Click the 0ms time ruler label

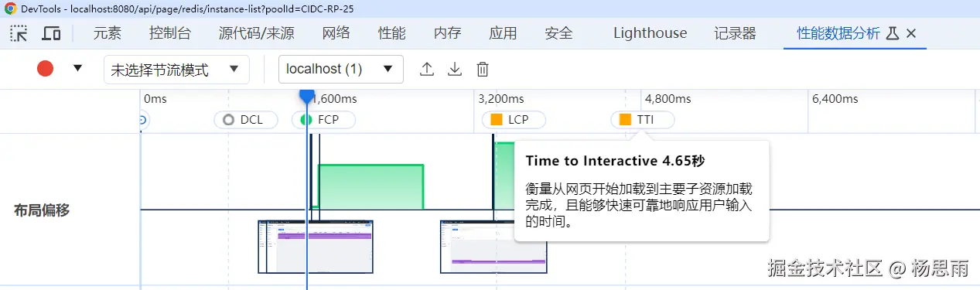pos(155,99)
